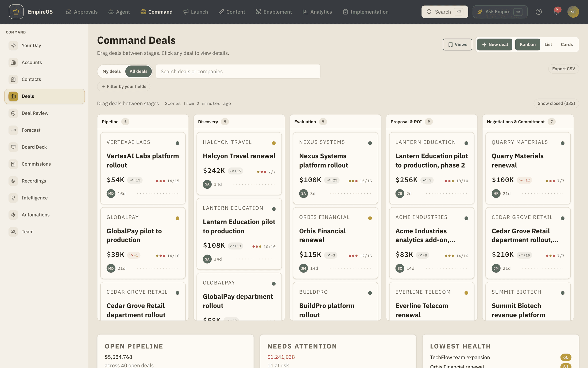Show closed (332) deals
588x368 pixels.
[x=556, y=103]
